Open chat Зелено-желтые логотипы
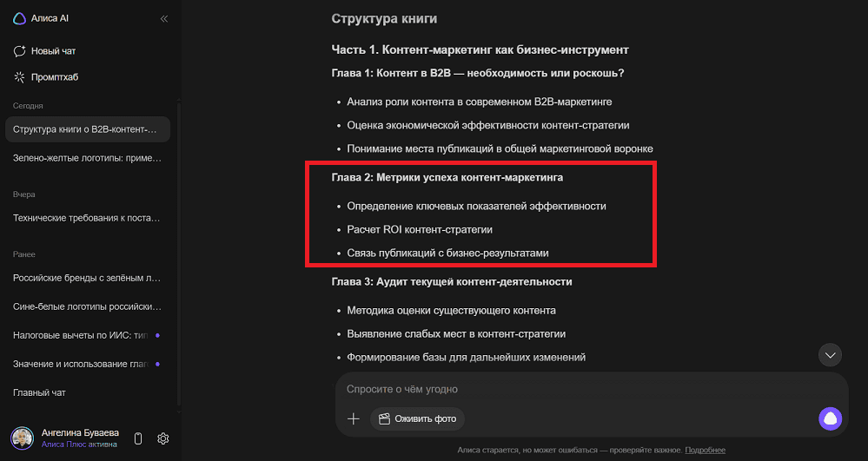 [85, 157]
